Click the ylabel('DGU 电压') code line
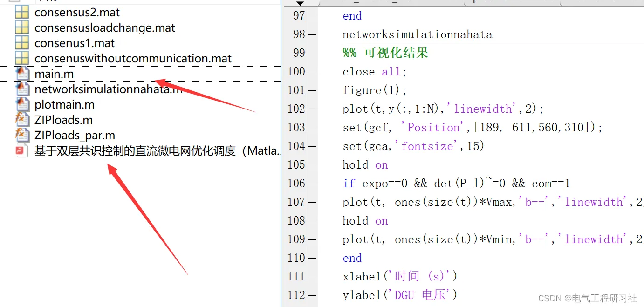The height and width of the screenshot is (307, 644). point(400,295)
